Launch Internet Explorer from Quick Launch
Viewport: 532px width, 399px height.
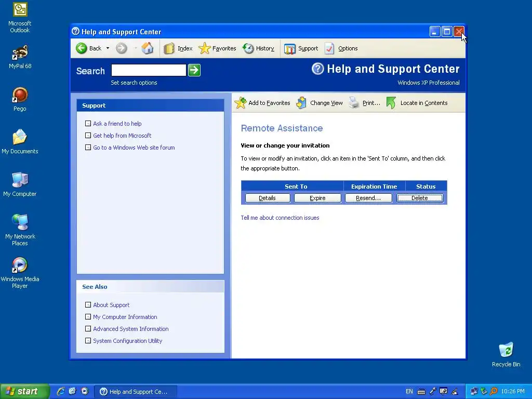(61, 391)
